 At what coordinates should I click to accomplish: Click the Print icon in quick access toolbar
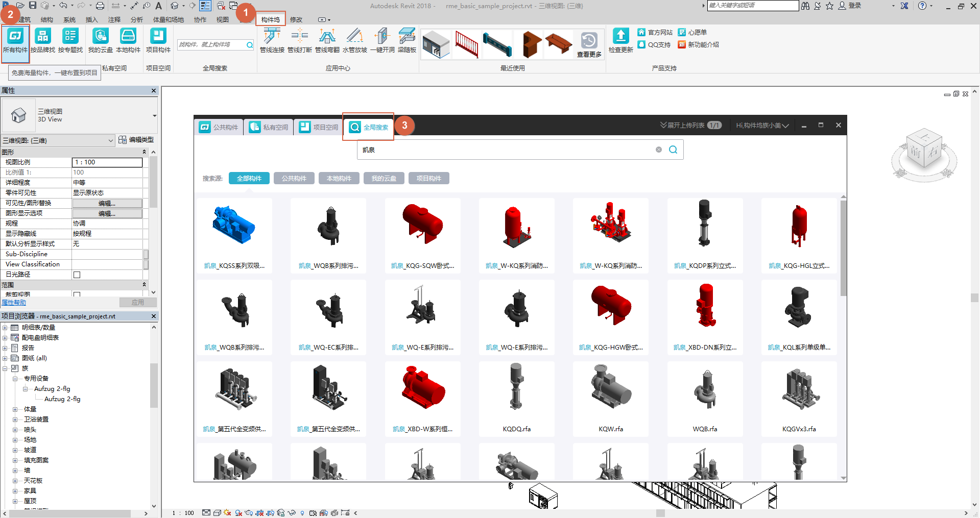(x=100, y=6)
